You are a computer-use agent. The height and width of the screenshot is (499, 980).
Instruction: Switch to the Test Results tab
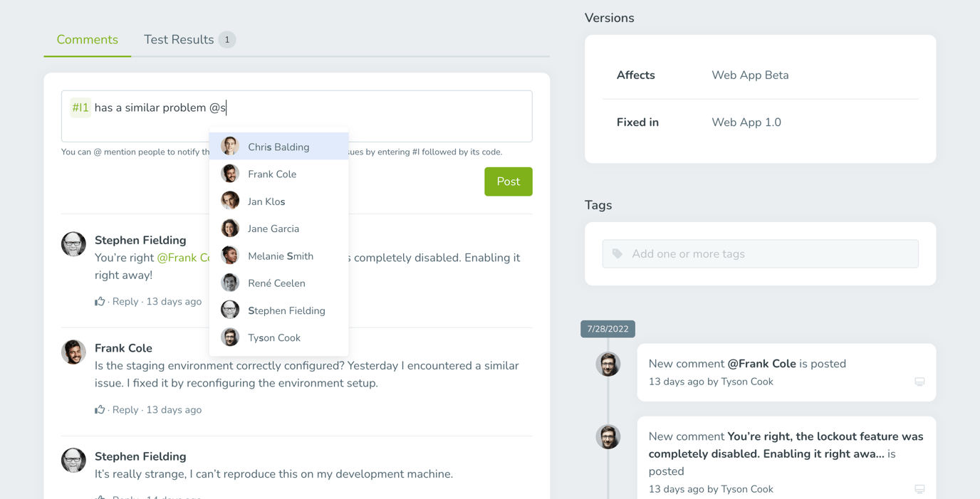179,39
